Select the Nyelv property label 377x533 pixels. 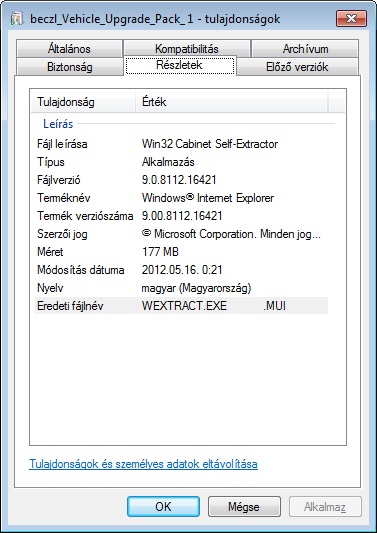click(x=50, y=288)
